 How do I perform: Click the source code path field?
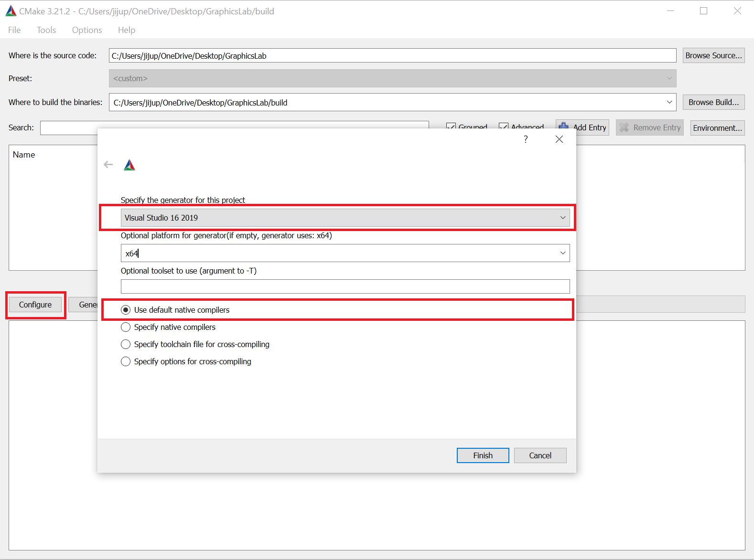393,55
